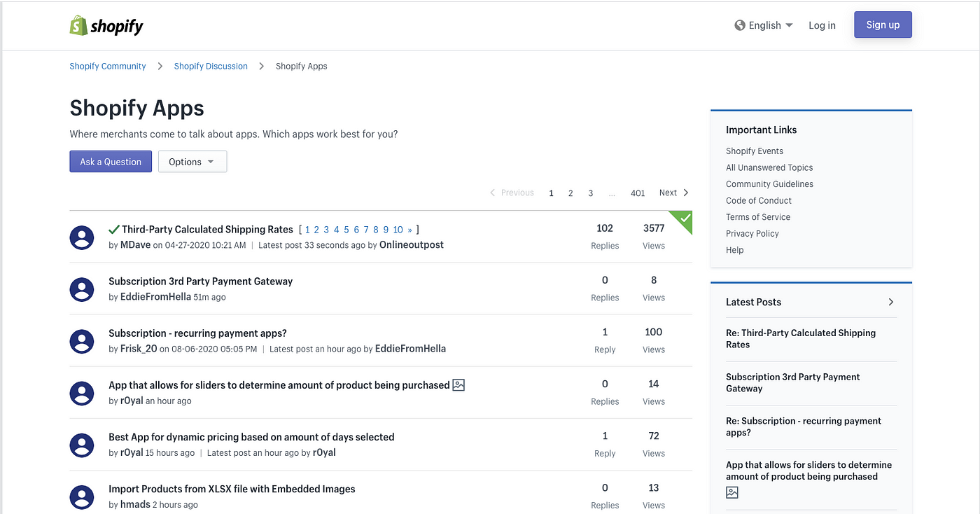Open thread page 10 of Shipping Rates

coord(398,230)
